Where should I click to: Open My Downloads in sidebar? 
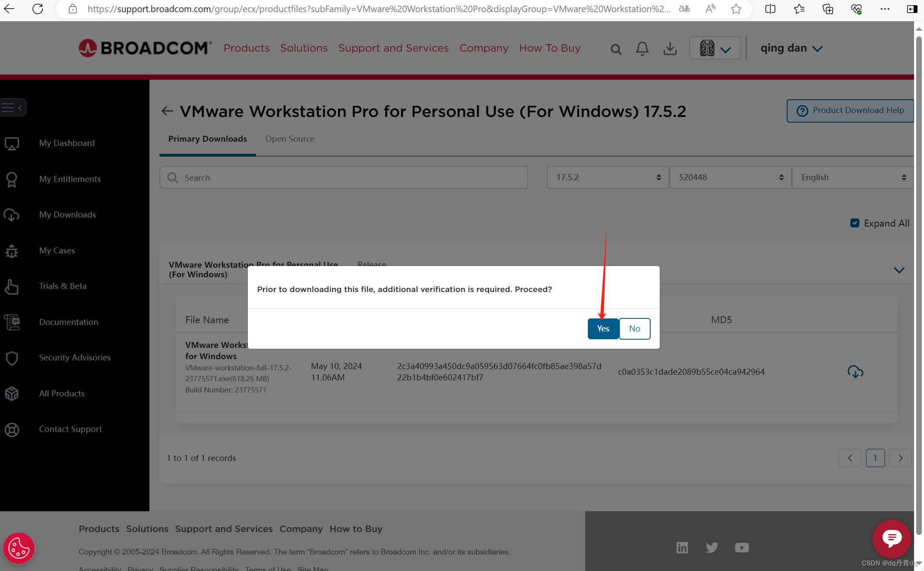(x=67, y=214)
